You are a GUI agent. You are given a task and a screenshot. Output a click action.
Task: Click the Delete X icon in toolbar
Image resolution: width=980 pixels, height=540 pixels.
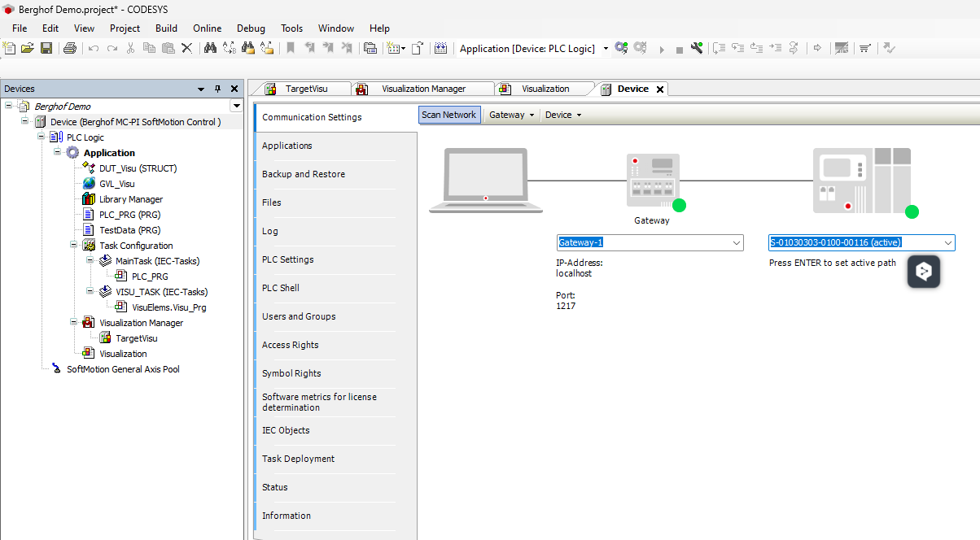click(186, 48)
